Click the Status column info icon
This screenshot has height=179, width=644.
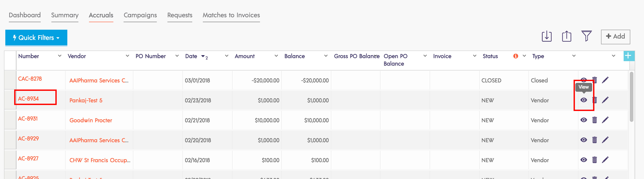(516, 56)
